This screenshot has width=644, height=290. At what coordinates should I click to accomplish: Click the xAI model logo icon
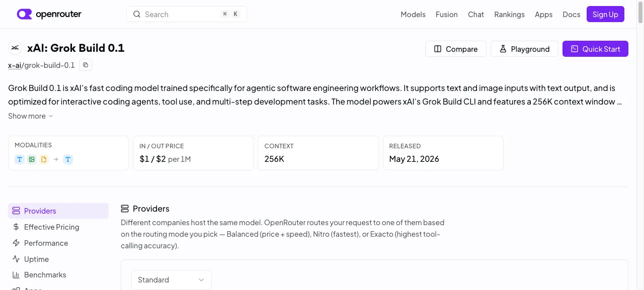click(x=15, y=48)
